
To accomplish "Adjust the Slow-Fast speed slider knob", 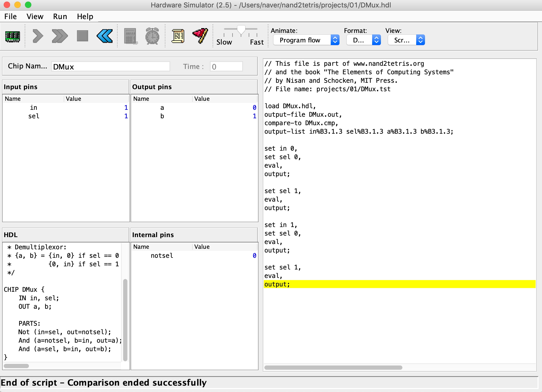I will pos(241,31).
